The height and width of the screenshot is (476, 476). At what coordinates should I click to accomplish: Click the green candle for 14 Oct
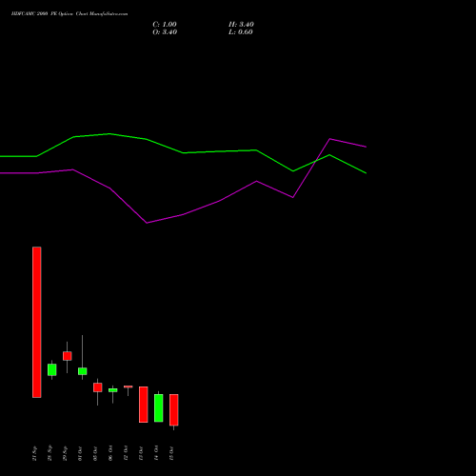(159, 408)
